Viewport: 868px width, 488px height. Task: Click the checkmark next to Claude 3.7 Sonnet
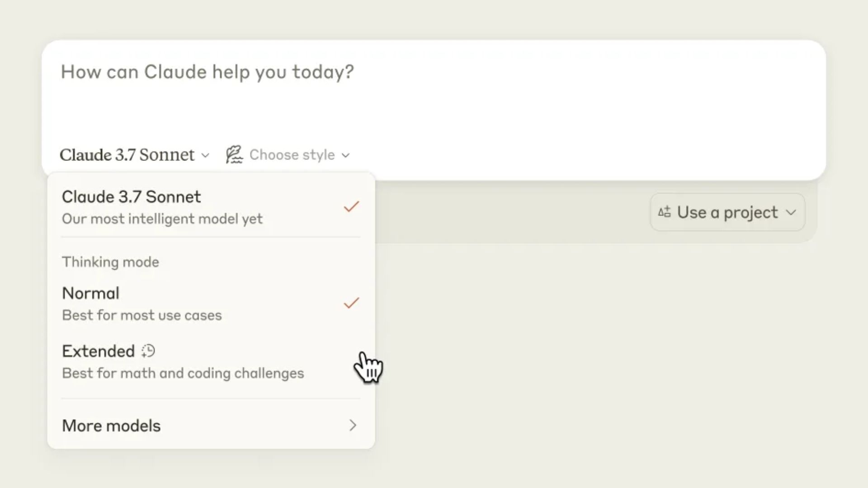351,206
